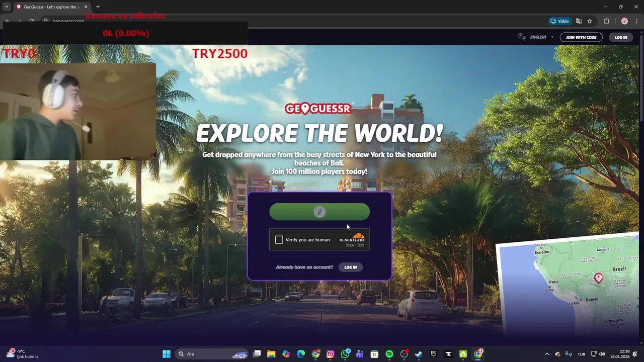This screenshot has height=362, width=644.
Task: Open Microsoft Copilot from the taskbar
Action: tap(286, 354)
